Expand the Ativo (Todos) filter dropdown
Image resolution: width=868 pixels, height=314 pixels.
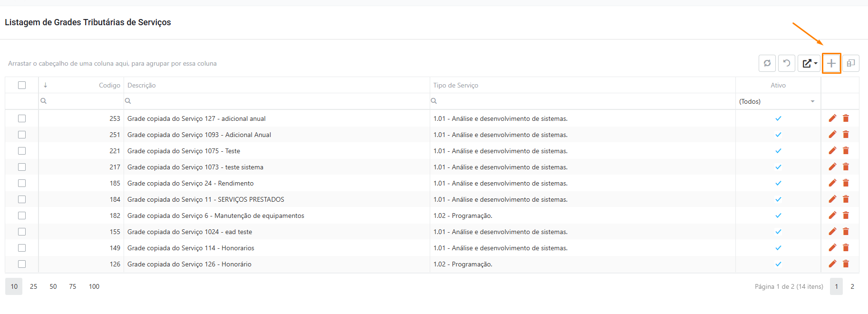point(812,101)
